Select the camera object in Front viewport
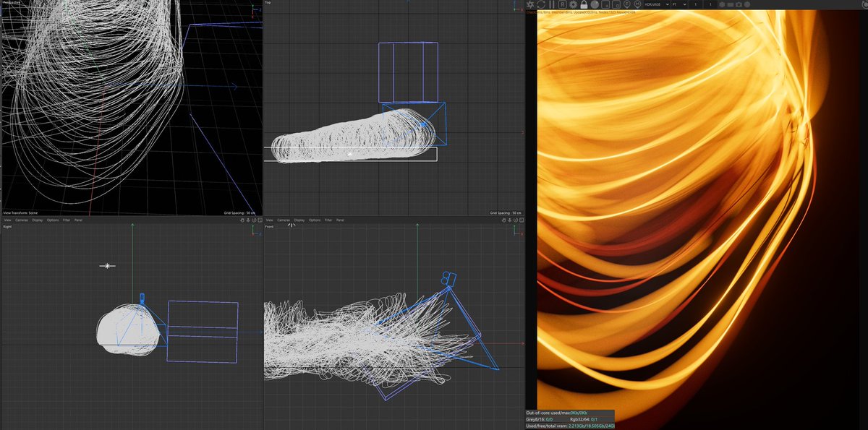 click(448, 278)
